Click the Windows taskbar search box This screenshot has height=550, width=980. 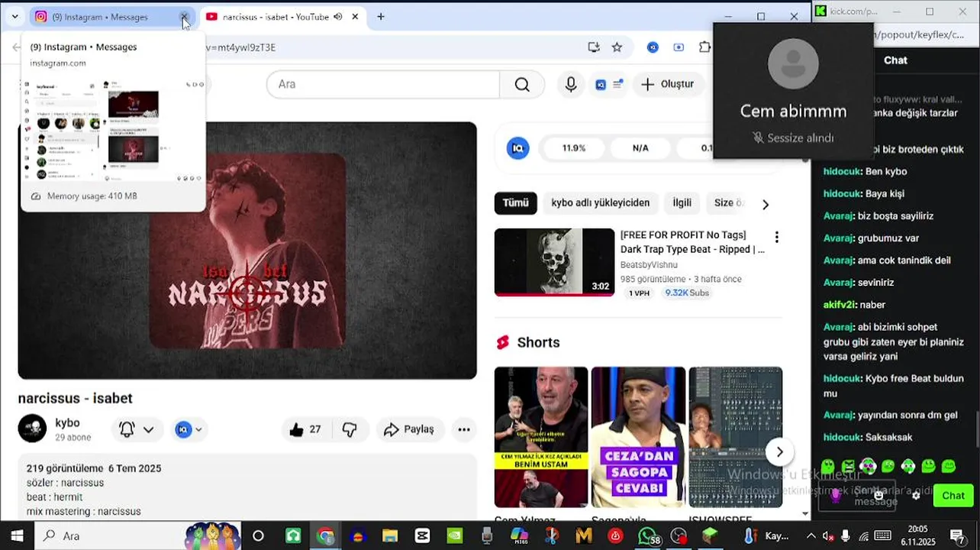pos(138,536)
